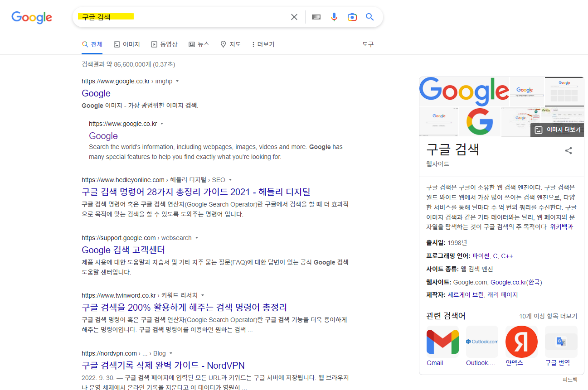This screenshot has width=588, height=390.
Task: Switch to the 이미지 tab
Action: point(126,44)
